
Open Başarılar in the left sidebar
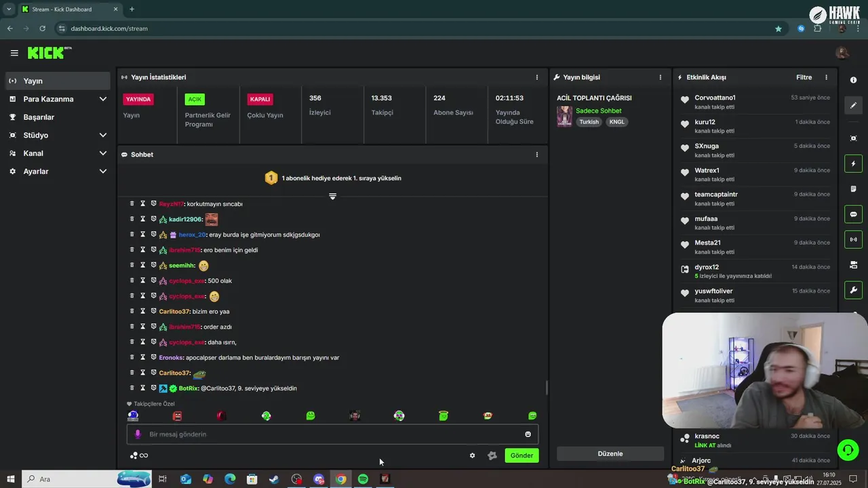pyautogui.click(x=58, y=117)
